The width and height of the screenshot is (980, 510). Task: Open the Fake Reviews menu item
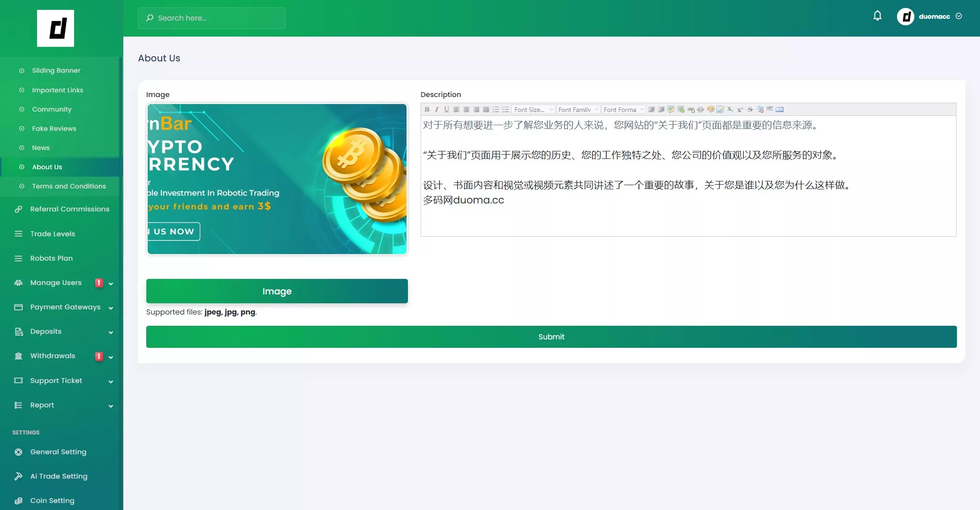coord(54,128)
